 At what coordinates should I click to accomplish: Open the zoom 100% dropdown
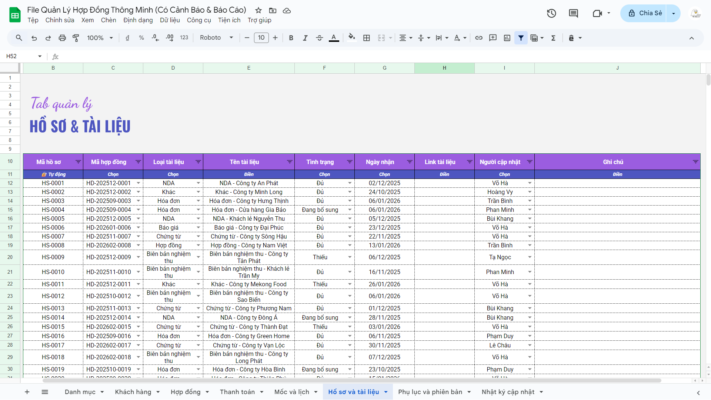(x=101, y=38)
